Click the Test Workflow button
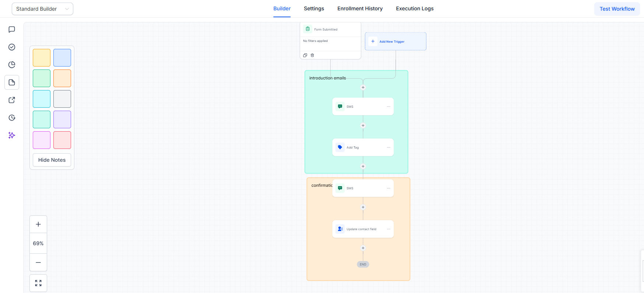Image resolution: width=644 pixels, height=293 pixels. pyautogui.click(x=617, y=9)
